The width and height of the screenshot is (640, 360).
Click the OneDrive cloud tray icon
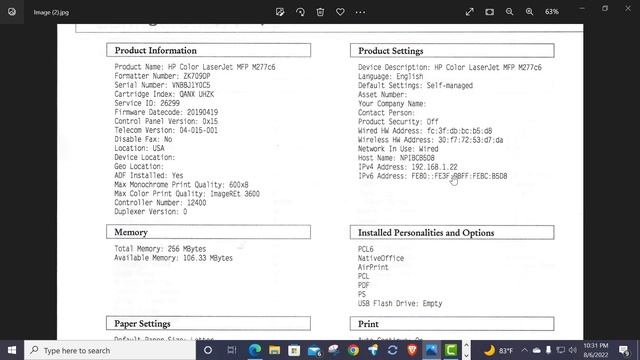click(537, 350)
